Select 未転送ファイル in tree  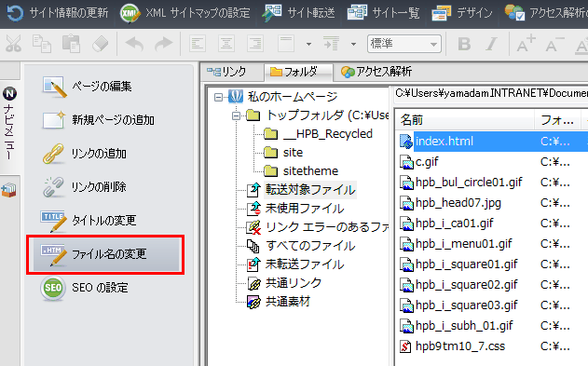(305, 264)
